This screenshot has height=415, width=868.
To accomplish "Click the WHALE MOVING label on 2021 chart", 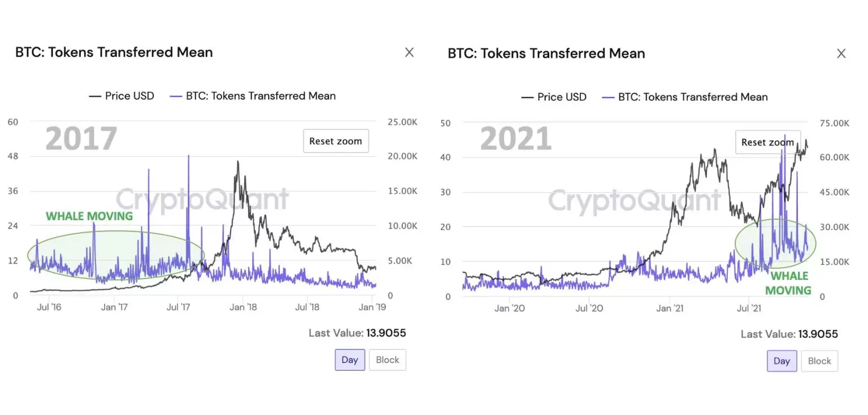I will 789,283.
